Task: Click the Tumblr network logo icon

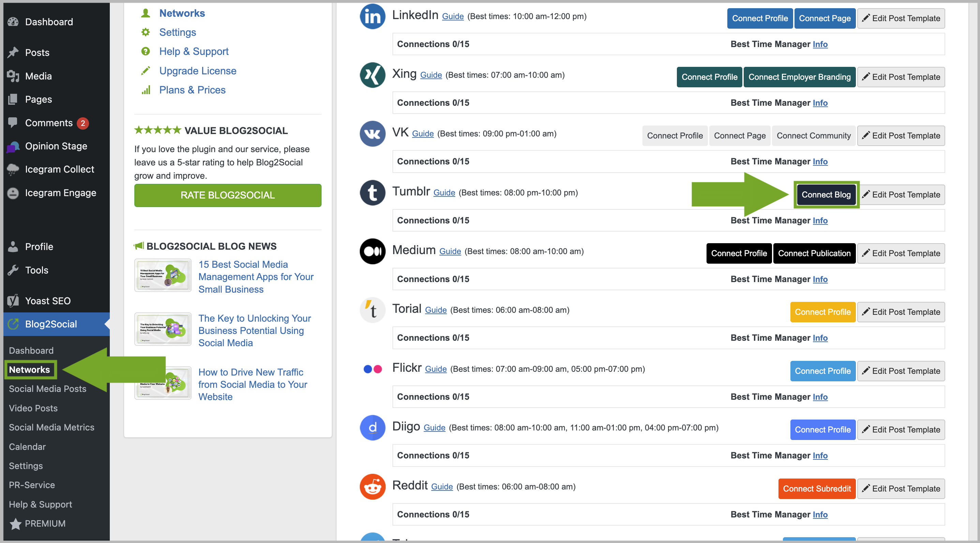Action: click(372, 193)
